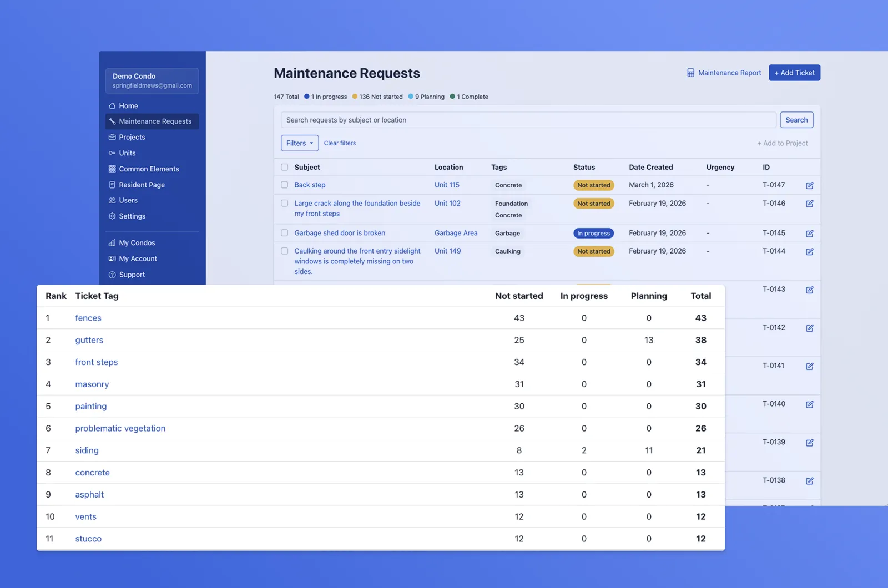
Task: Click the gear icon beside Settings
Action: tap(112, 216)
